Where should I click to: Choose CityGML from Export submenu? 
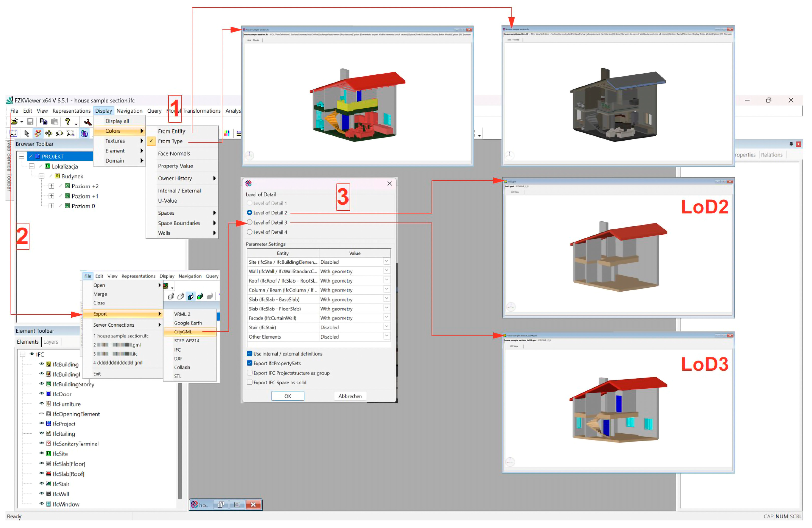tap(183, 332)
